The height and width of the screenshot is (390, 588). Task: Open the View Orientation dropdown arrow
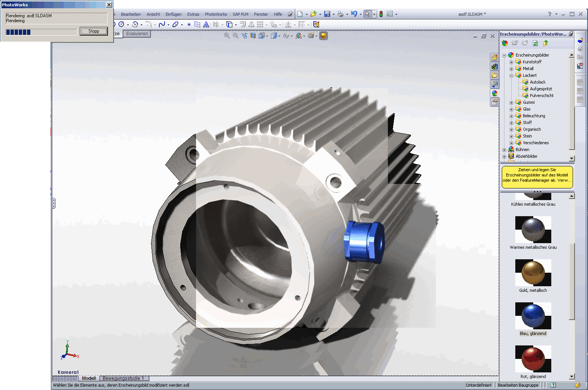[x=267, y=36]
